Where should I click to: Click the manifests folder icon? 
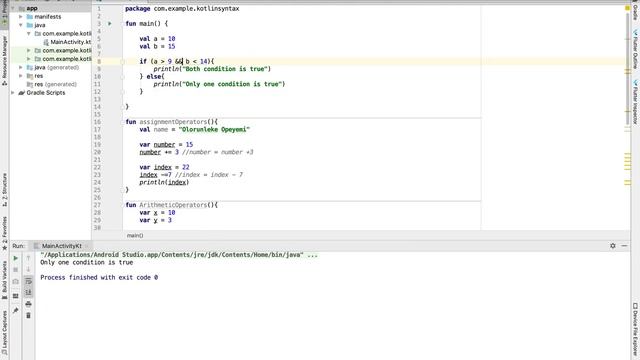30,17
